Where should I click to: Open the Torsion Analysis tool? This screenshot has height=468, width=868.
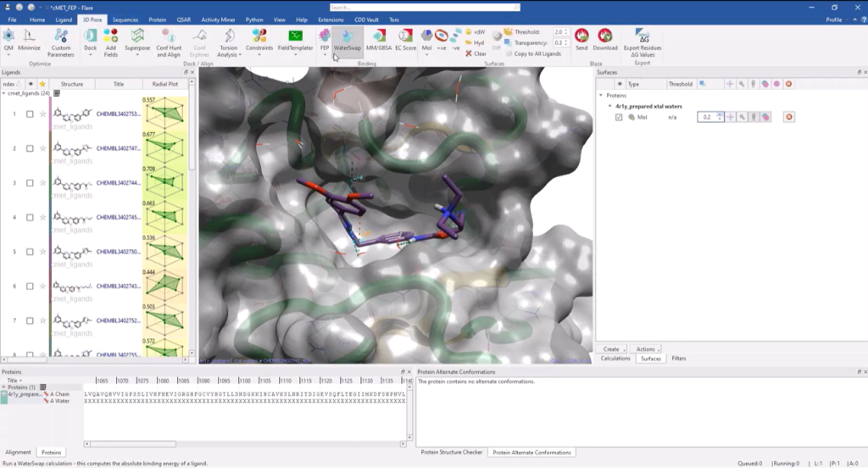[x=229, y=42]
